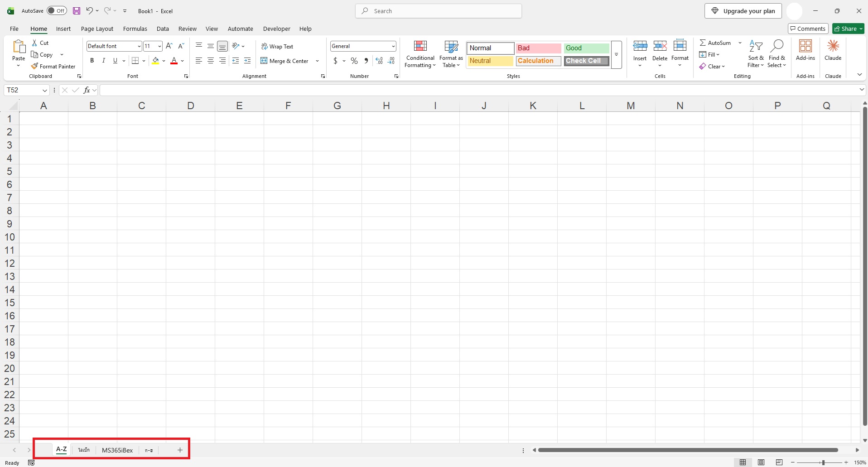868x467 pixels.
Task: Apply the Good cell style
Action: coord(587,48)
